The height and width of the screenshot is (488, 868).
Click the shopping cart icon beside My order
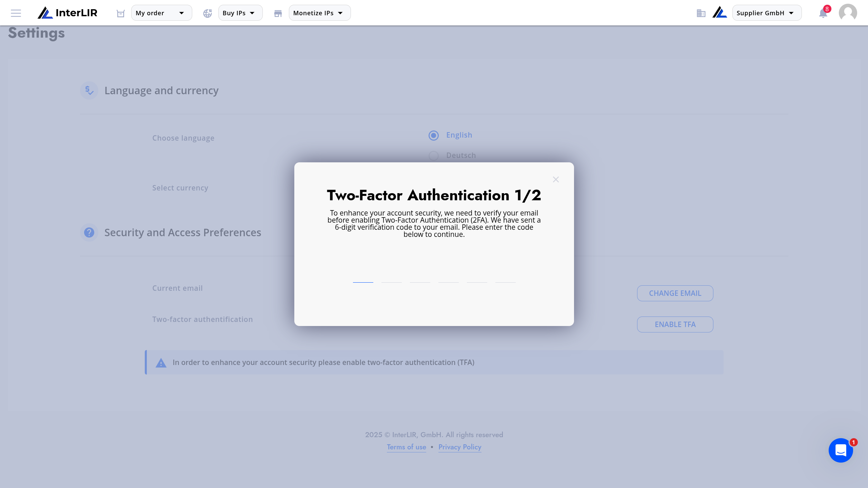coord(121,13)
